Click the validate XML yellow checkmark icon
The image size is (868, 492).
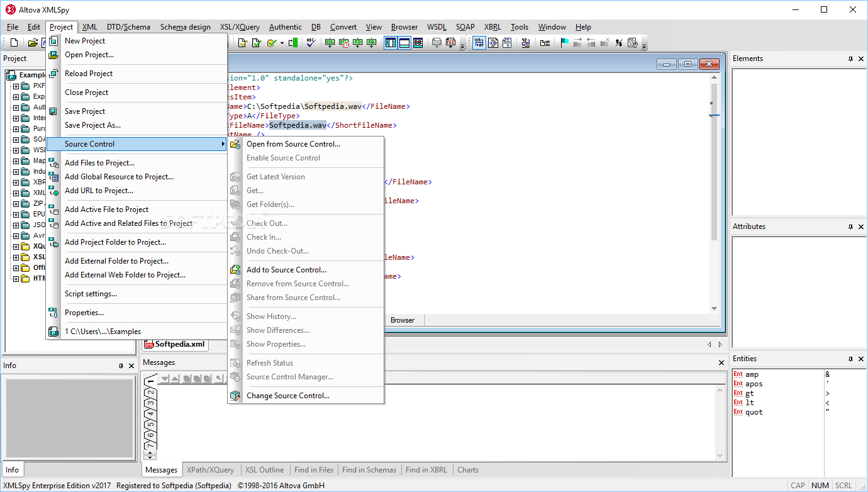pyautogui.click(x=271, y=43)
